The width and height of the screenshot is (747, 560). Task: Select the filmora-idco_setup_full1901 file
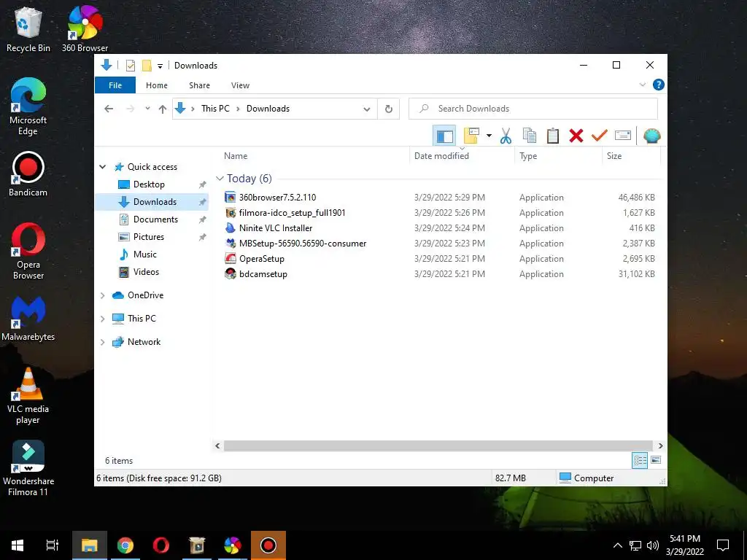[292, 213]
